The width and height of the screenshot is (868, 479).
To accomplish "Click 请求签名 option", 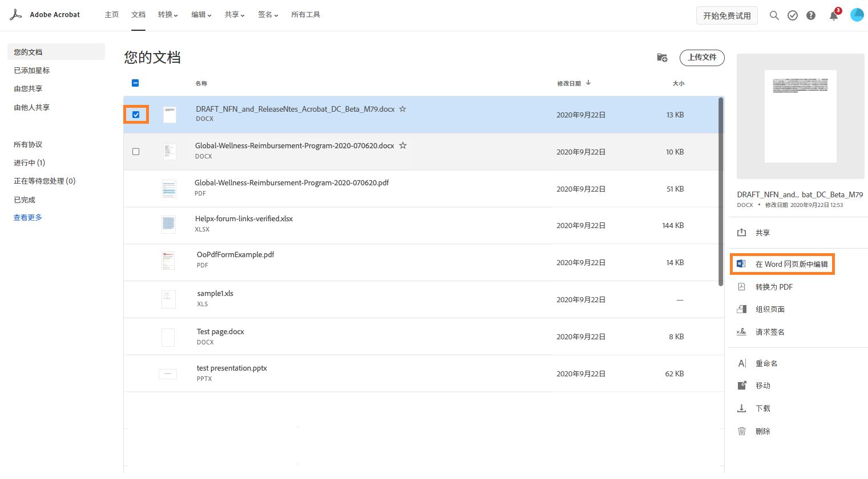I will 770,332.
